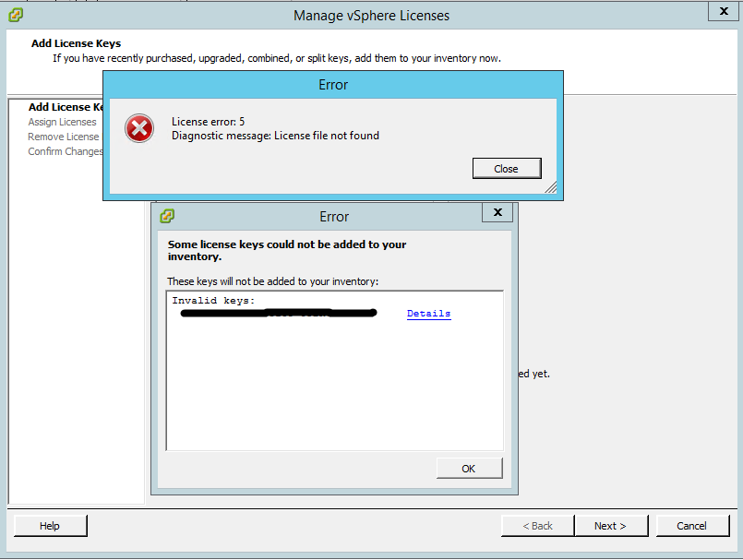Click the Cancel button
Screen dimensions: 743x560
692,526
